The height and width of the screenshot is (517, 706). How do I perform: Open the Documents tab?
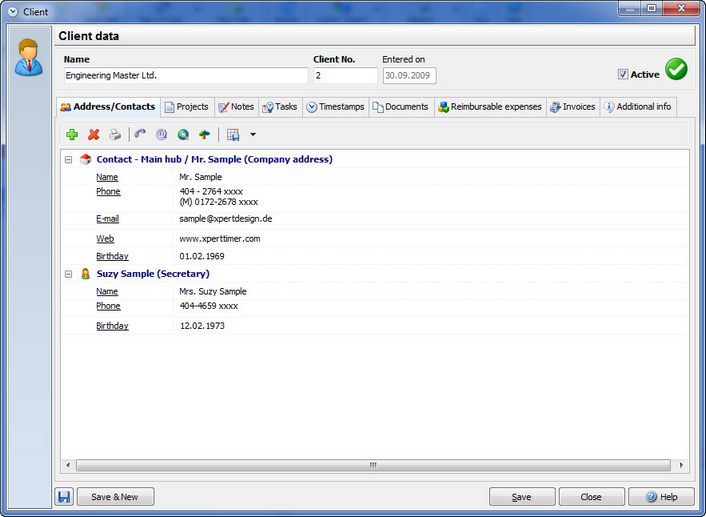pyautogui.click(x=401, y=107)
